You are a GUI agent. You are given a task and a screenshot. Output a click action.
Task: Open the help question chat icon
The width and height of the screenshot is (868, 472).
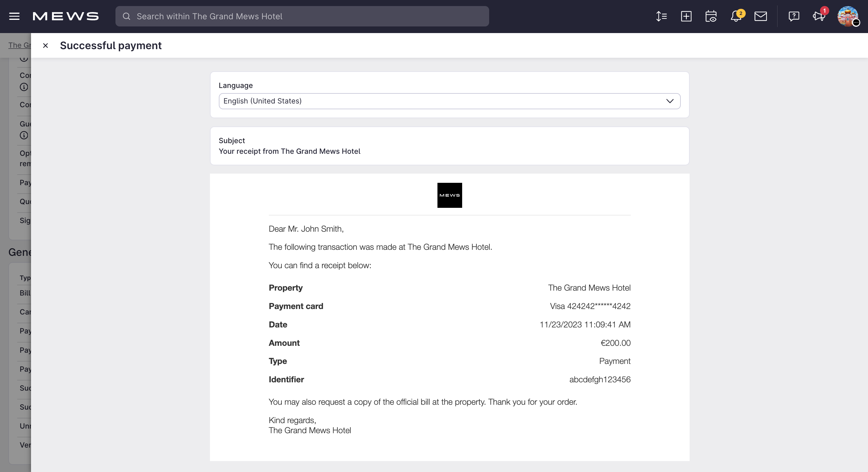794,16
